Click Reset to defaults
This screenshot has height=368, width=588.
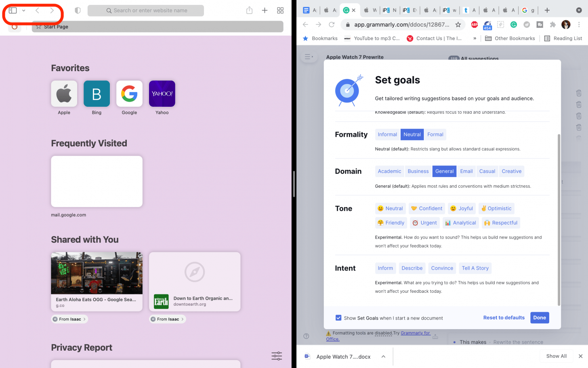click(x=504, y=318)
